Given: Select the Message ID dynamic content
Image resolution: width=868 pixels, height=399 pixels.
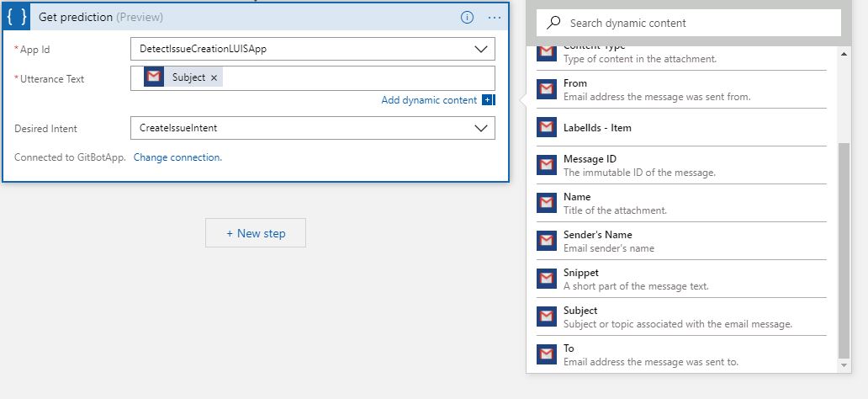Looking at the screenshot, I should pos(681,165).
